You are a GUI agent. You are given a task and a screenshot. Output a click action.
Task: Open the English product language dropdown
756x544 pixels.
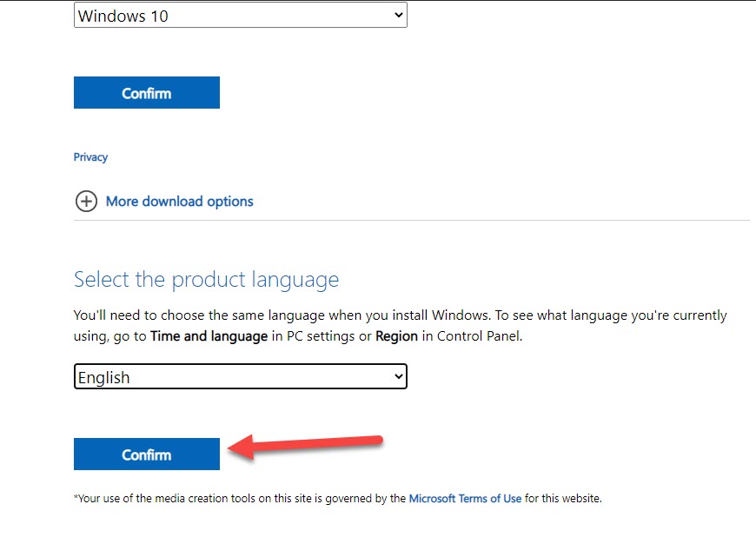(x=240, y=377)
